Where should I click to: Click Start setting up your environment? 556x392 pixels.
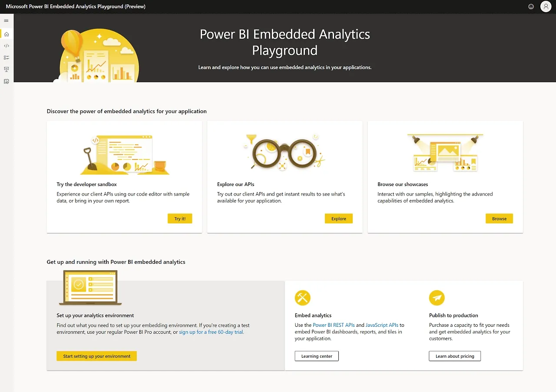coord(96,356)
